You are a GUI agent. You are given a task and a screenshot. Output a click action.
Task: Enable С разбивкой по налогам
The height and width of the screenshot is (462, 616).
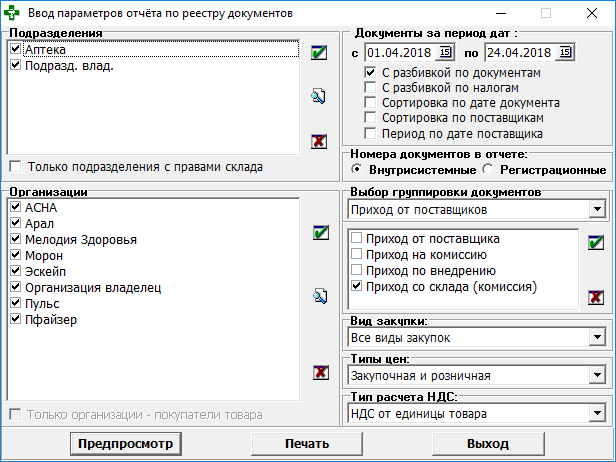pyautogui.click(x=370, y=87)
